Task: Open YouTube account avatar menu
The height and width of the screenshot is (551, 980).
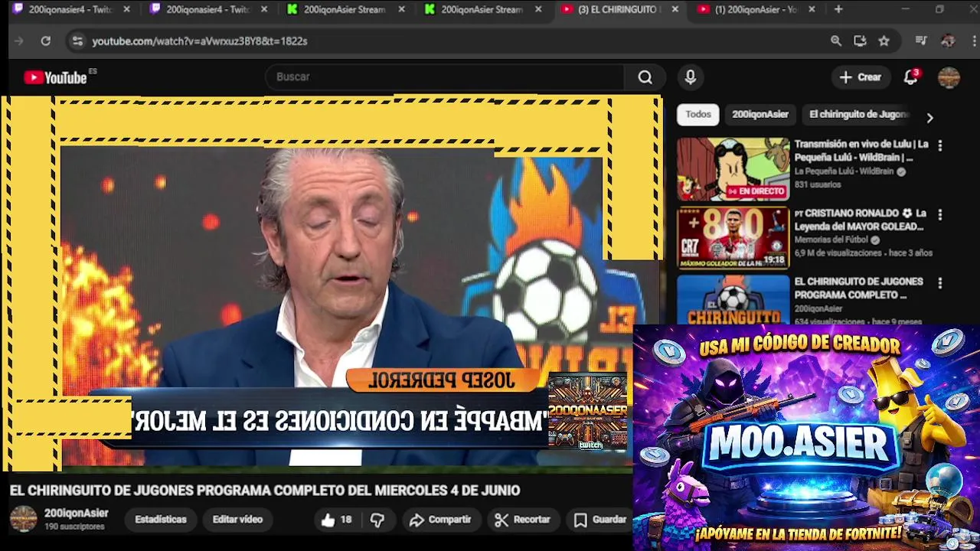Action: tap(949, 77)
